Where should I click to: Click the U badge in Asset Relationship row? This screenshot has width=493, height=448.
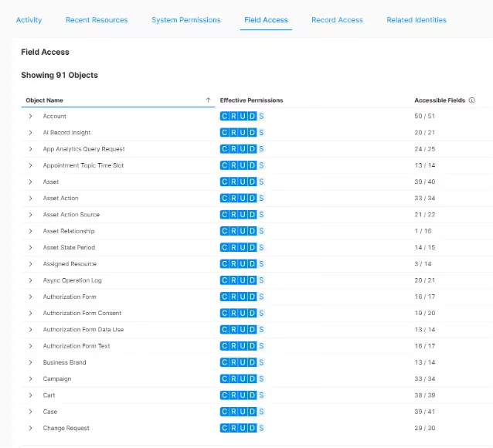coord(243,231)
